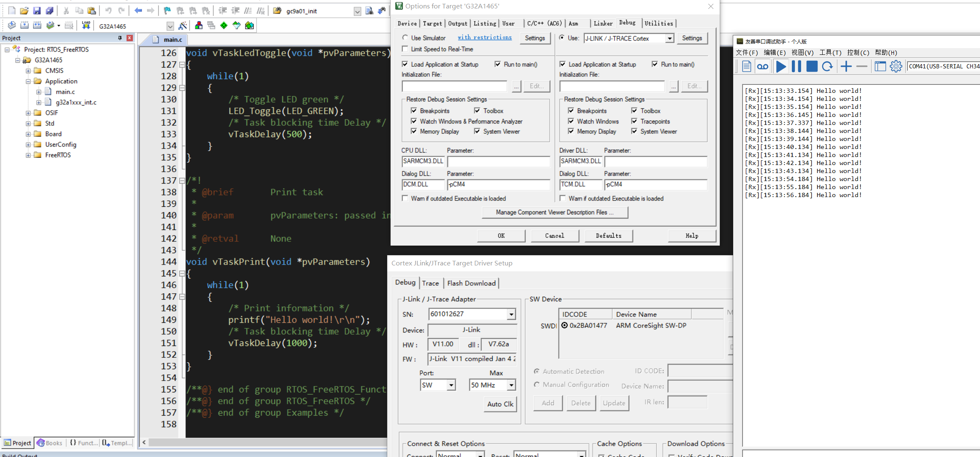Open Manage Project Items (colored blocks icon)
The width and height of the screenshot is (980, 457).
(x=198, y=26)
